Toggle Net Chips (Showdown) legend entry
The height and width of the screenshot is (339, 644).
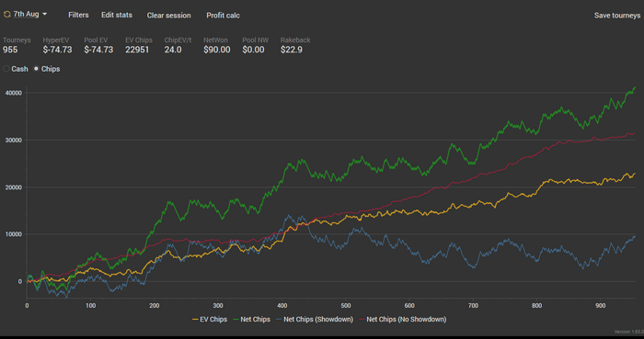pos(315,320)
